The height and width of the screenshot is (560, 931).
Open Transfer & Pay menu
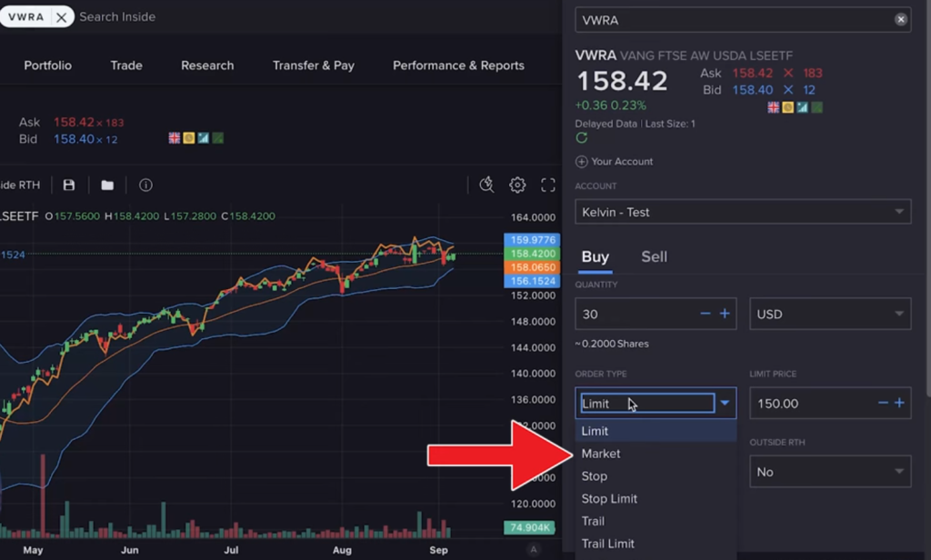[x=314, y=65]
